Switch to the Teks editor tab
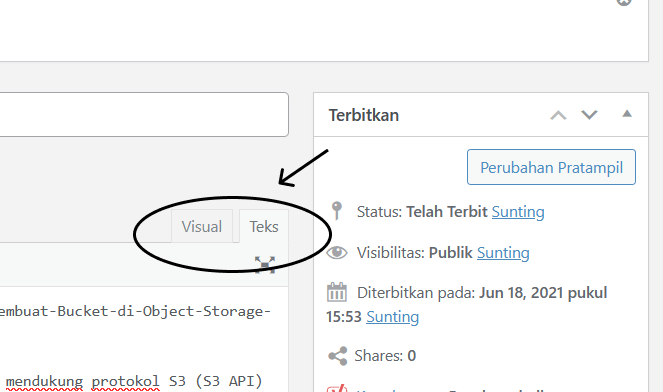This screenshot has height=392, width=663. tap(264, 226)
